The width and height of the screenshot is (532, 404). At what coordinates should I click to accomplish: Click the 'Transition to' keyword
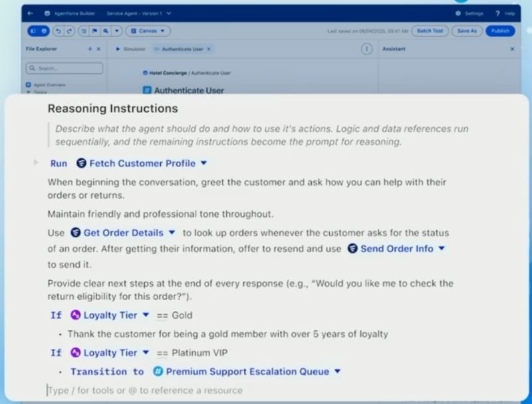point(107,372)
